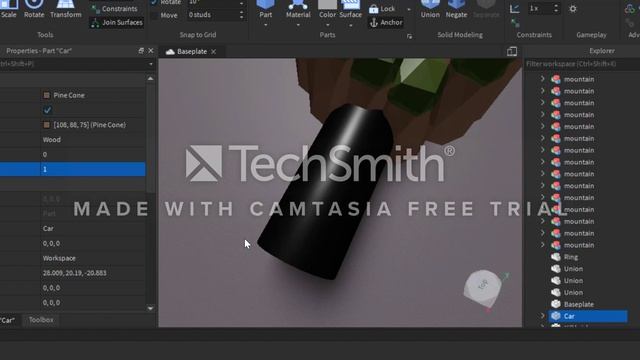Click the Separate solid modeling tool
The width and height of the screenshot is (640, 360).
tap(486, 9)
